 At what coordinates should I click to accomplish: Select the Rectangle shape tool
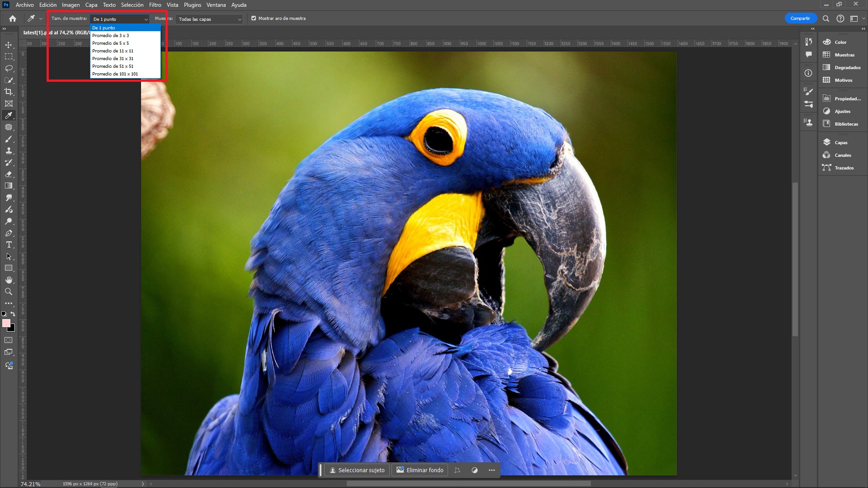(9, 268)
